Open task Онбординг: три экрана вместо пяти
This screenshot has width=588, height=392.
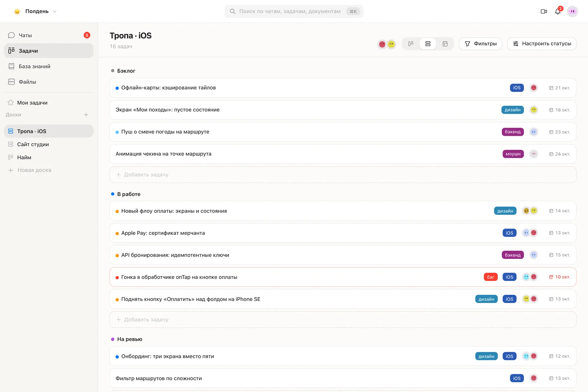(343, 356)
